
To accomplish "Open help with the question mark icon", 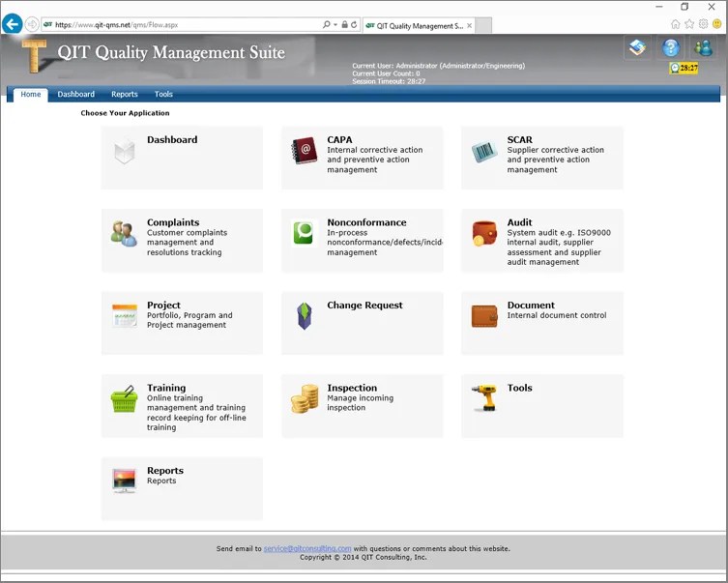I will click(670, 47).
